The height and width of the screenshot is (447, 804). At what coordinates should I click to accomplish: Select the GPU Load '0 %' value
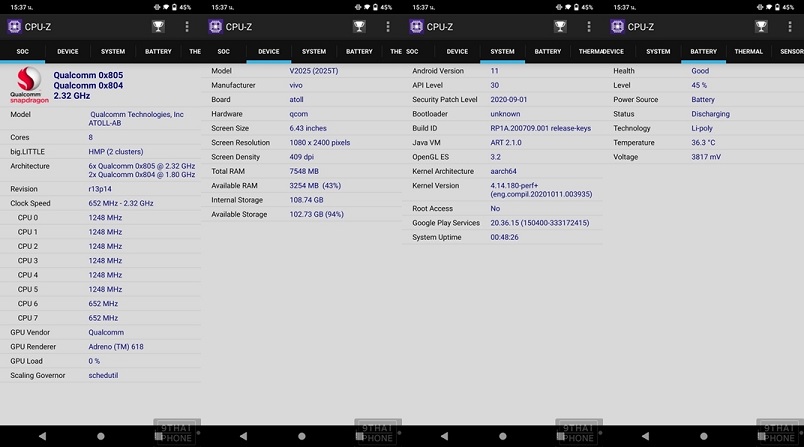(94, 361)
